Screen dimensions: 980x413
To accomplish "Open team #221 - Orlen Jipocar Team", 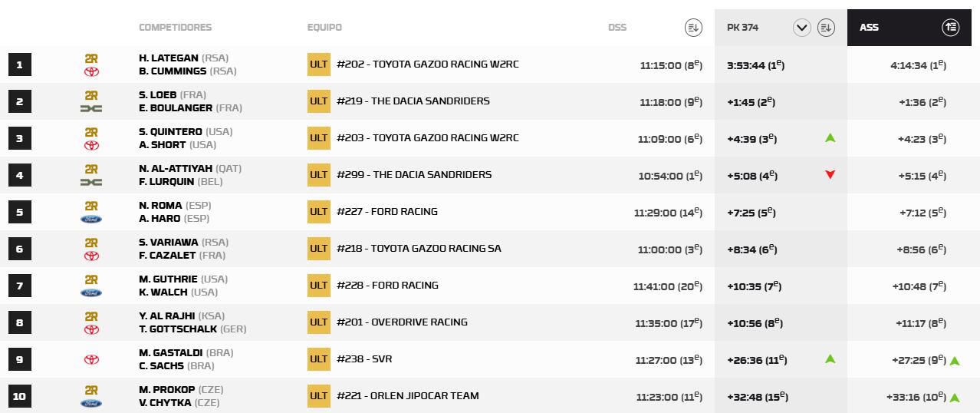I will [x=408, y=396].
